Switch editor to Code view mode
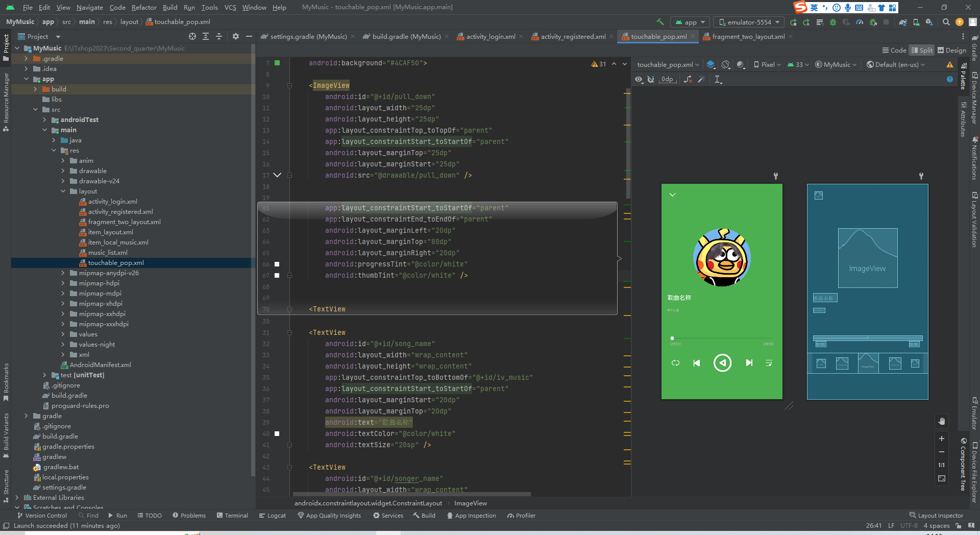The width and height of the screenshot is (980, 535). [894, 50]
